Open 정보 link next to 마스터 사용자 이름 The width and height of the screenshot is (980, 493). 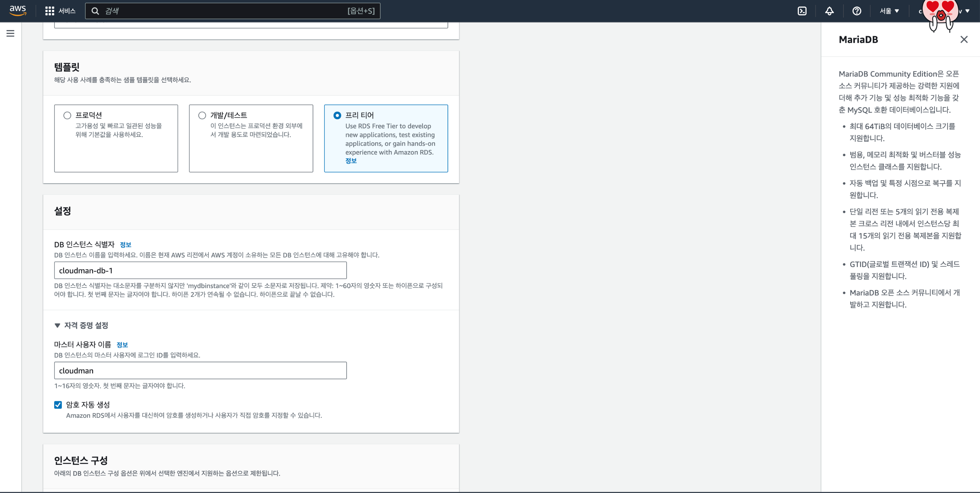tap(122, 345)
